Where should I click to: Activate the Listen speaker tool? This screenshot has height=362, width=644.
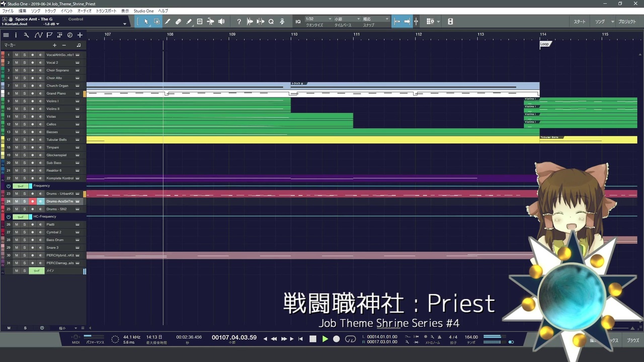point(221,22)
